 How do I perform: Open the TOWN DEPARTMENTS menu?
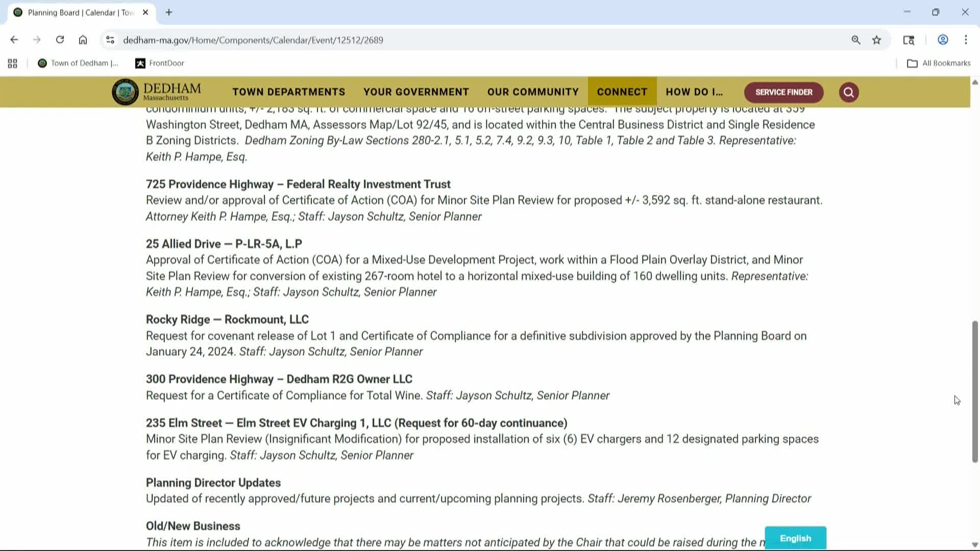[x=288, y=92]
